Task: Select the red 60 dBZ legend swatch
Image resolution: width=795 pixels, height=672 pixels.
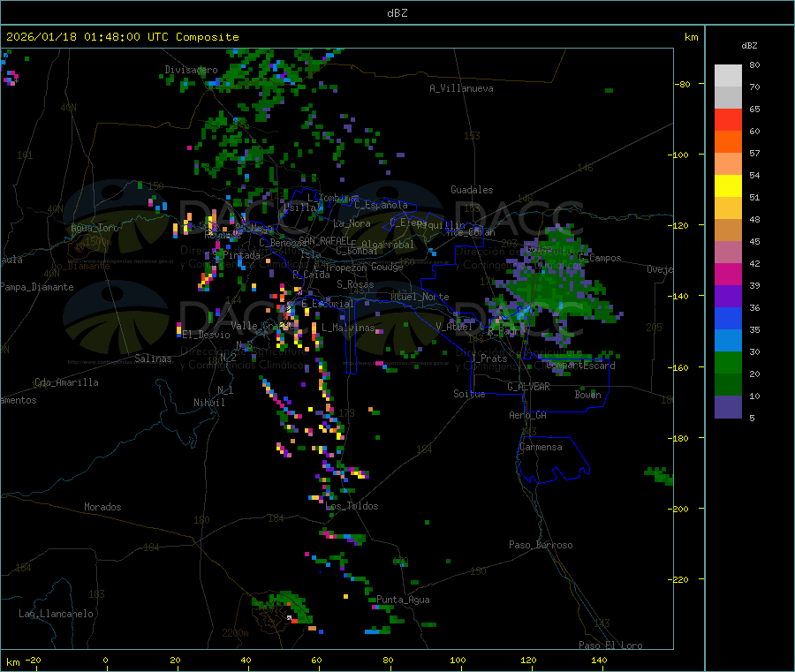Action: pos(728,119)
